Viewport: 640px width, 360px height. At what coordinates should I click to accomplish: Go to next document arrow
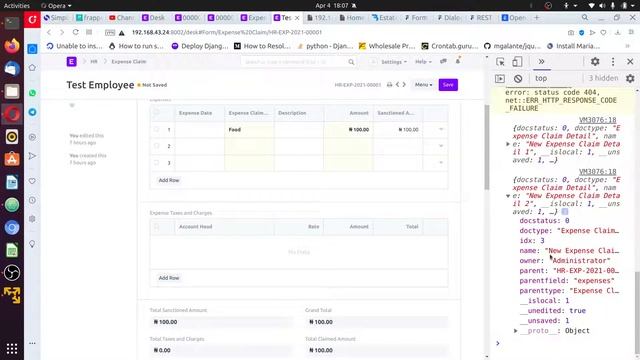(404, 84)
